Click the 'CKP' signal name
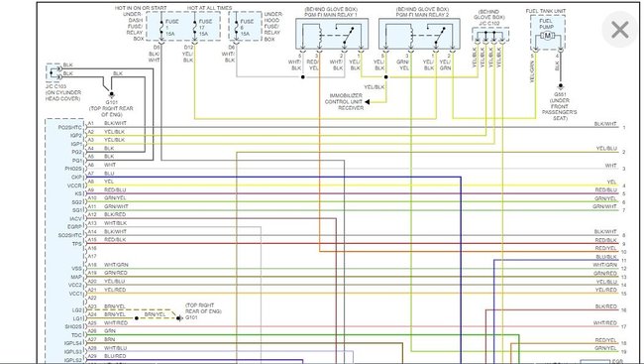This screenshot has width=644, height=364. [76, 178]
